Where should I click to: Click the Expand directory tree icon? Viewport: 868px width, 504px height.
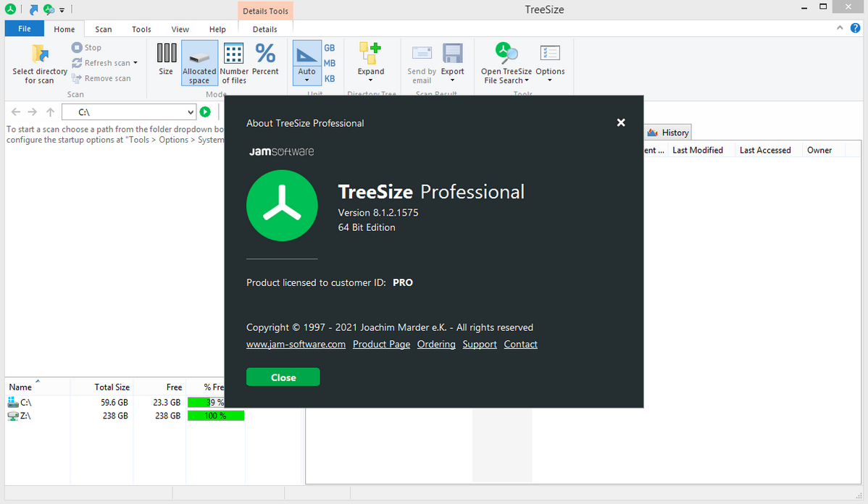coord(370,54)
